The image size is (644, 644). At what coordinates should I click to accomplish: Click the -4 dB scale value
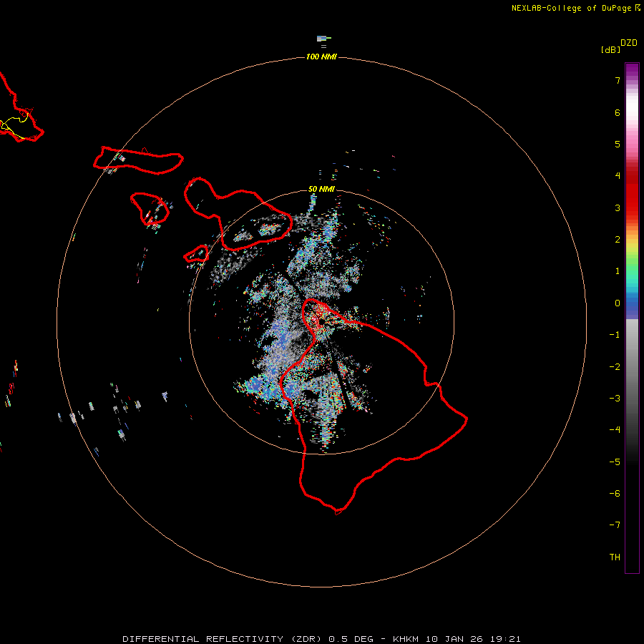[615, 430]
